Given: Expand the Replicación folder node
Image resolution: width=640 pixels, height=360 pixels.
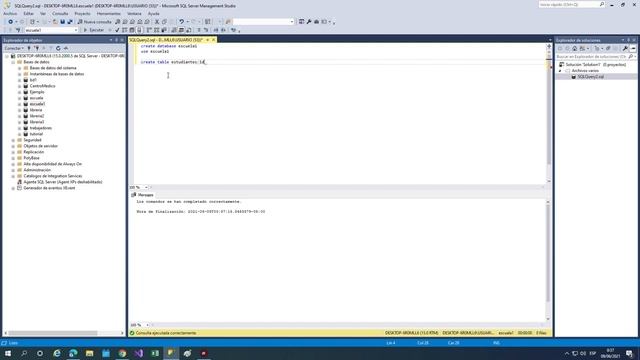Looking at the screenshot, I should click(x=13, y=152).
